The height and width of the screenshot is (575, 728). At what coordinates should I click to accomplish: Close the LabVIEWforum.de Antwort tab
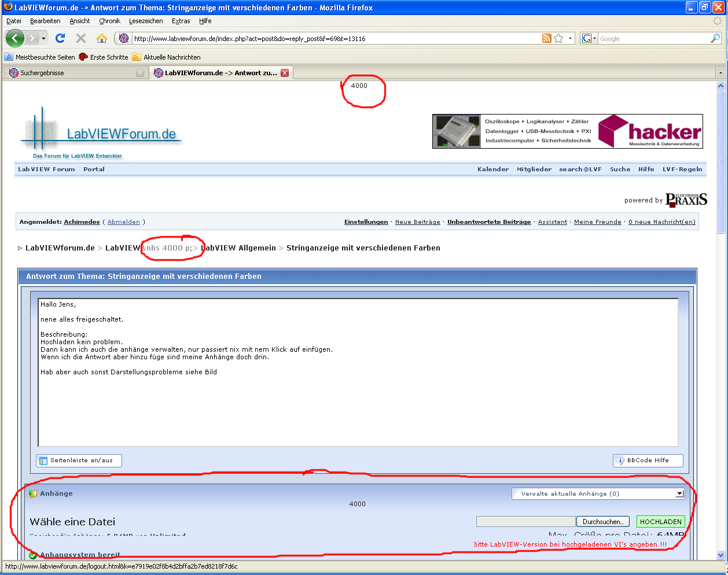(285, 73)
